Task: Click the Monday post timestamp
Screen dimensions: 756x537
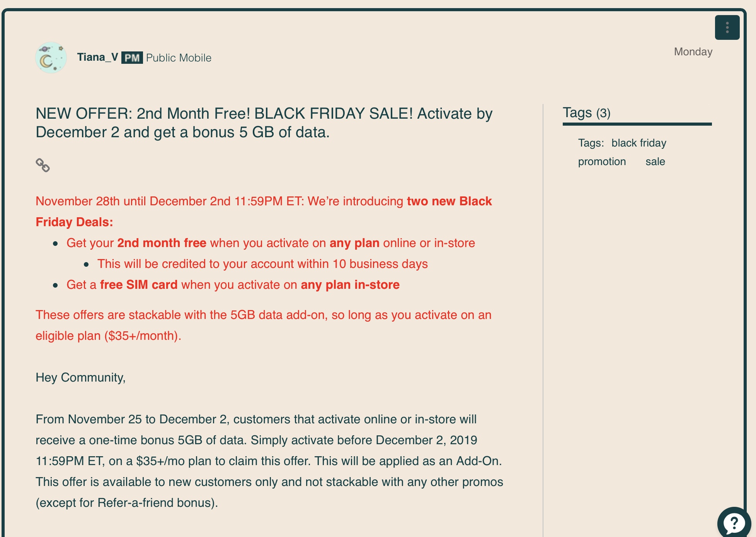Action: (x=693, y=52)
